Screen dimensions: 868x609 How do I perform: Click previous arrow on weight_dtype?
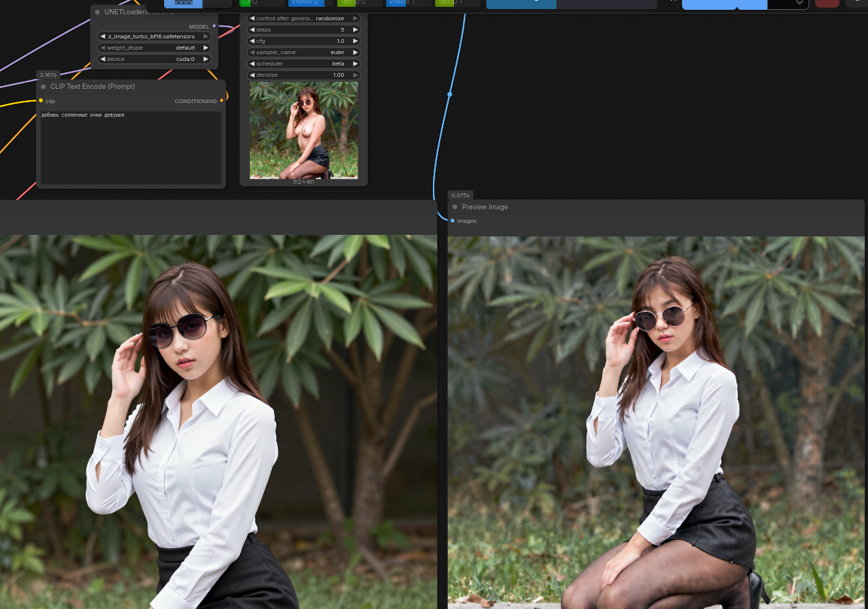pos(102,47)
